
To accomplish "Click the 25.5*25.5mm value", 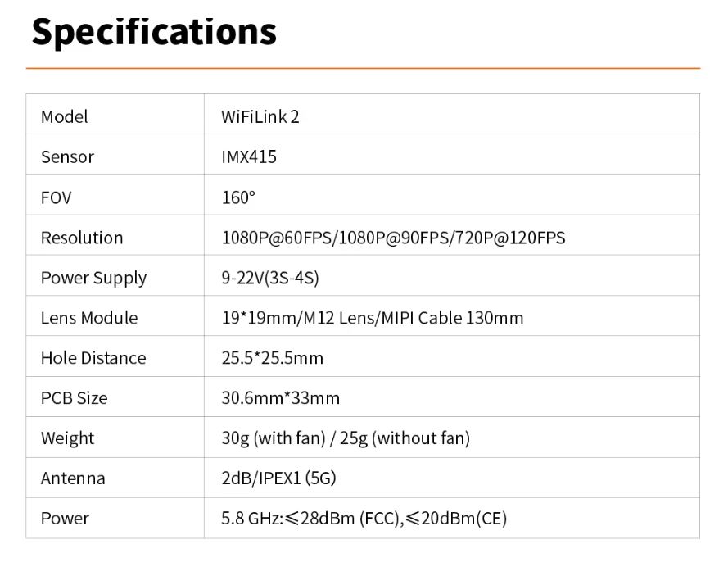I will tap(273, 358).
